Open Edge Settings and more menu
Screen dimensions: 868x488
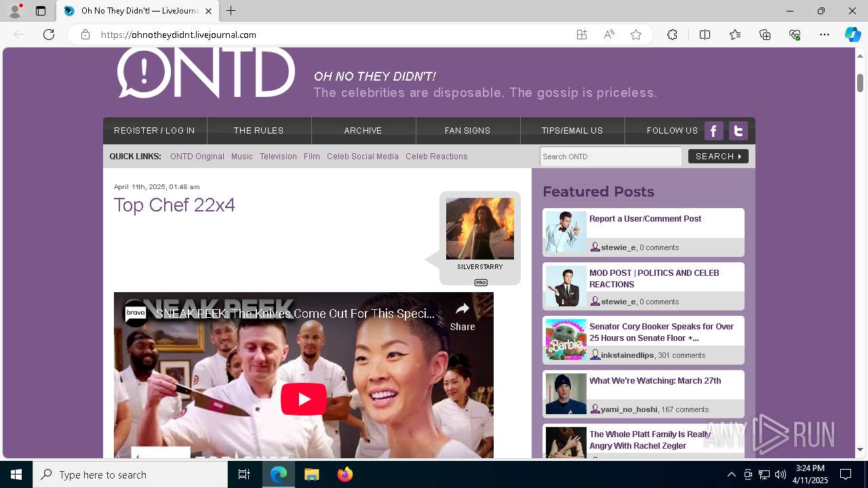825,35
